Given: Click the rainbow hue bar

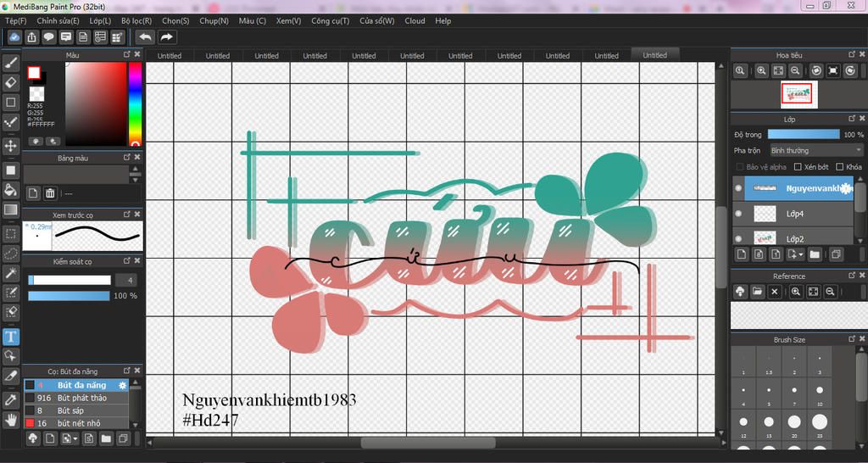Looking at the screenshot, I should (x=135, y=104).
